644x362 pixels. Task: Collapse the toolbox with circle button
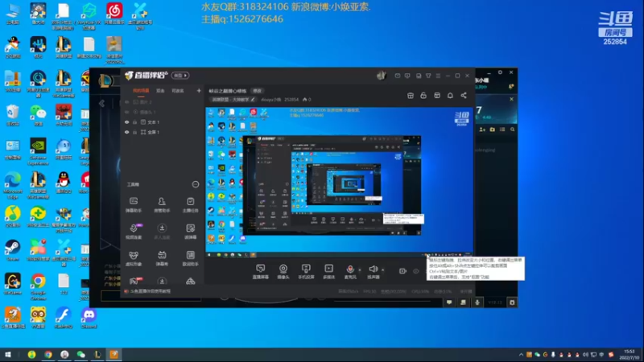click(x=196, y=184)
